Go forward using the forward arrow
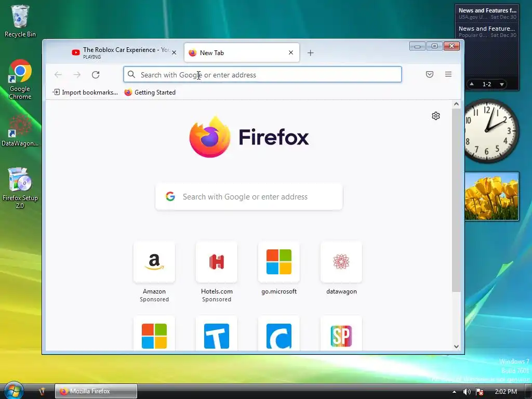532x399 pixels. tap(77, 75)
